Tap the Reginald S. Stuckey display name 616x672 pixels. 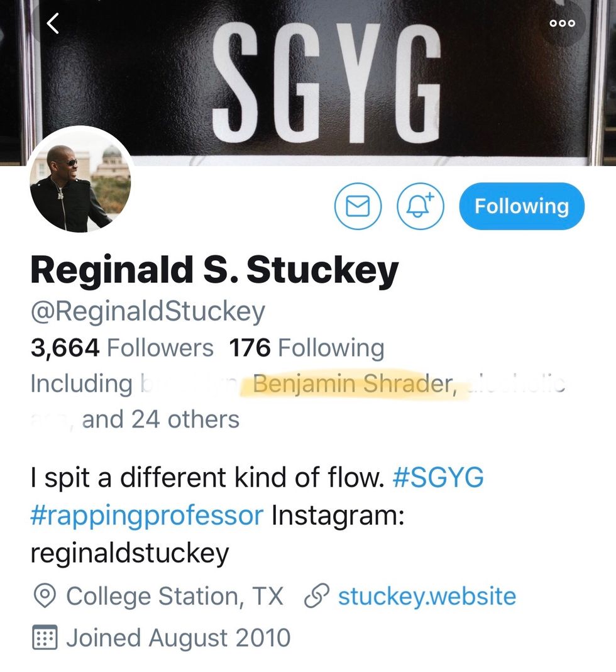215,271
